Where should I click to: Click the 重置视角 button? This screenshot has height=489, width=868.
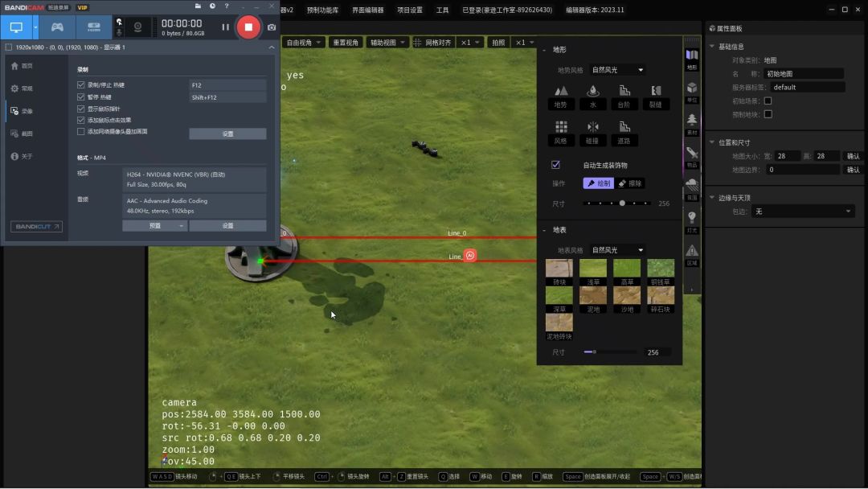coord(346,42)
